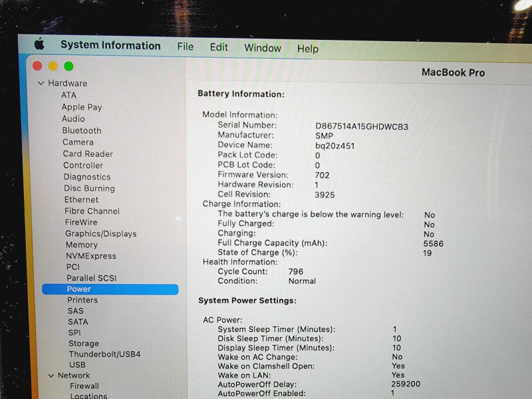
Task: Click Cell Revision value 3925
Action: (325, 195)
